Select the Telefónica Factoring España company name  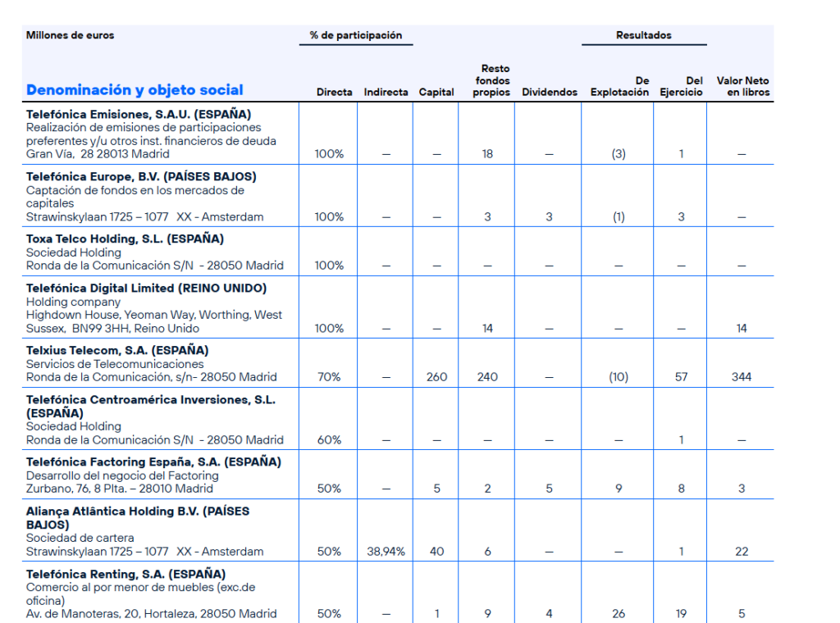point(153,462)
